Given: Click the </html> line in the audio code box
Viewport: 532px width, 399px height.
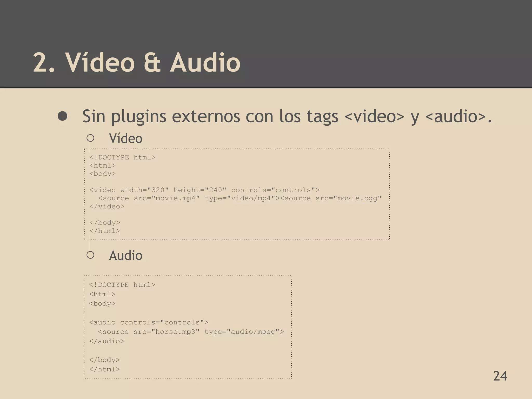Looking at the screenshot, I should (x=104, y=369).
